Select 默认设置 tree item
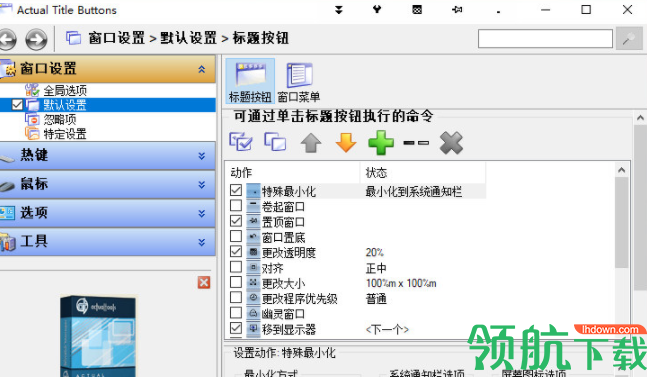This screenshot has height=377, width=647. (x=65, y=105)
